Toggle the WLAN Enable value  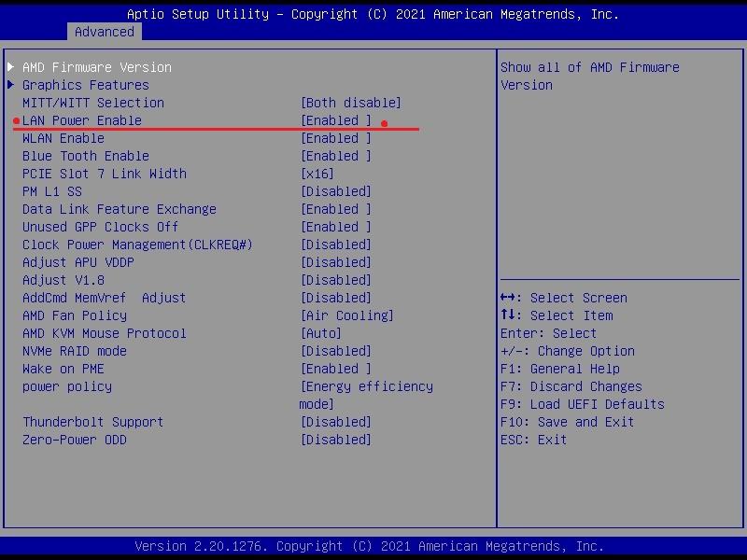336,138
